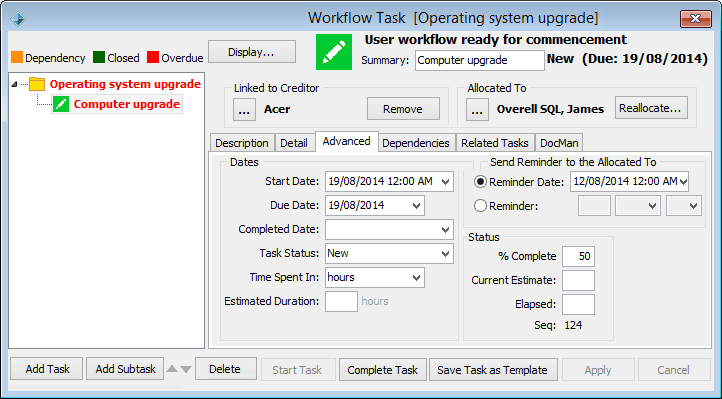Click the Add Task button
The height and width of the screenshot is (399, 722).
(x=47, y=369)
